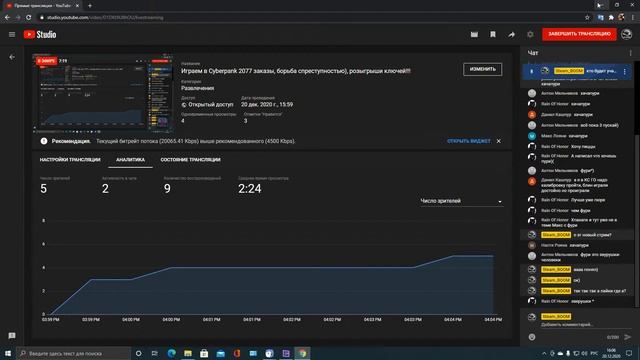This screenshot has height=360, width=640.
Task: Click the Открыть виджет link
Action: coord(469,141)
